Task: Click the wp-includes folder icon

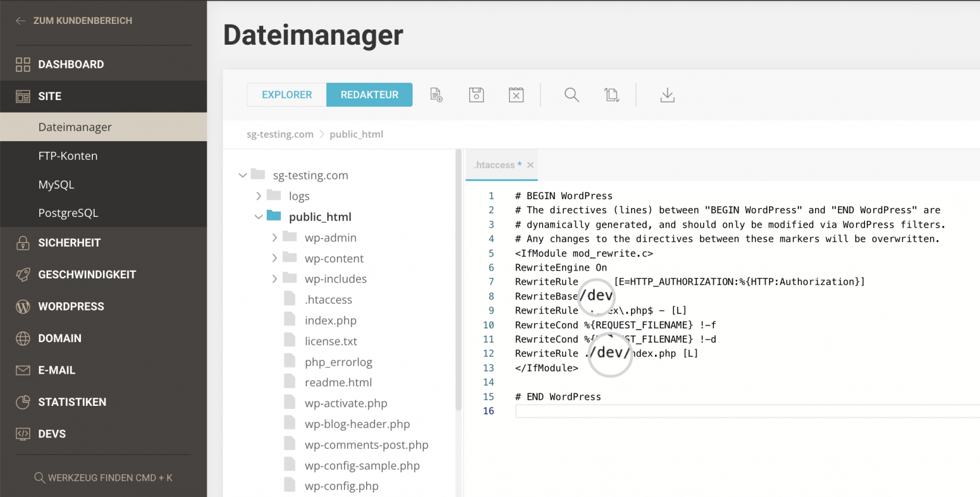Action: [290, 278]
